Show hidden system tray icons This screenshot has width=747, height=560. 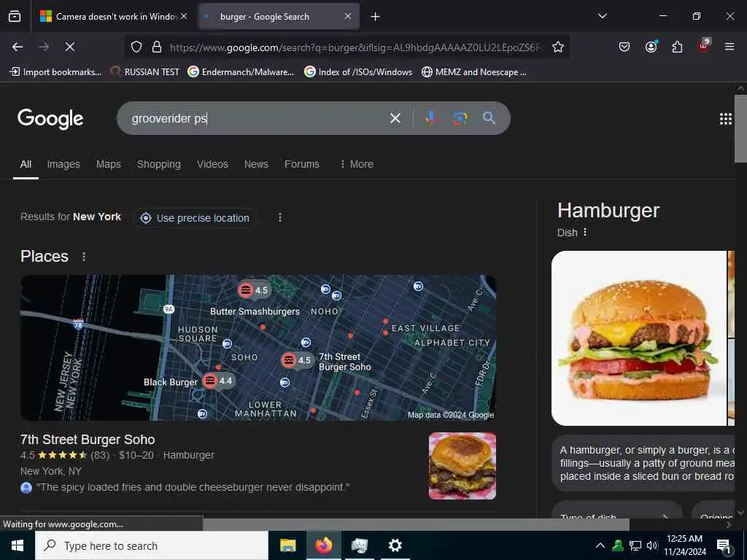600,545
